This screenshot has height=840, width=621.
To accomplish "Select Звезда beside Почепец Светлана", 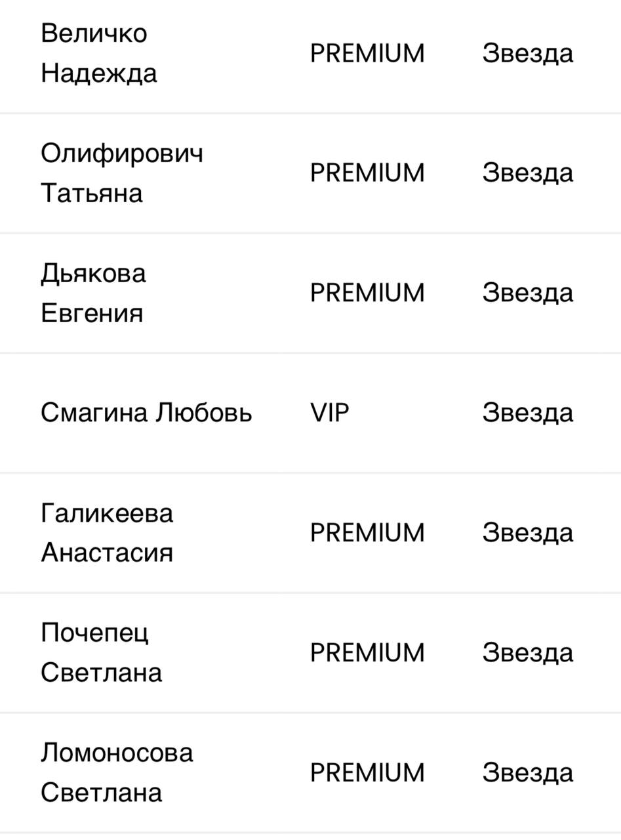I will tap(527, 652).
